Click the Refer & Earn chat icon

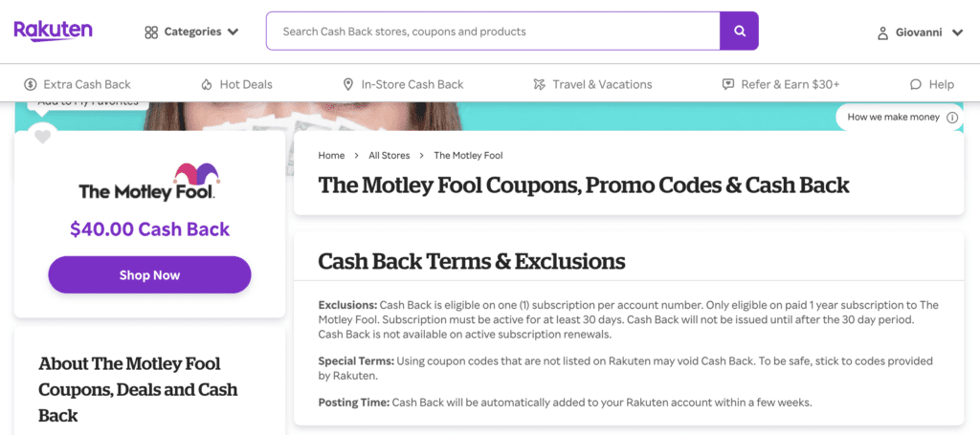728,84
